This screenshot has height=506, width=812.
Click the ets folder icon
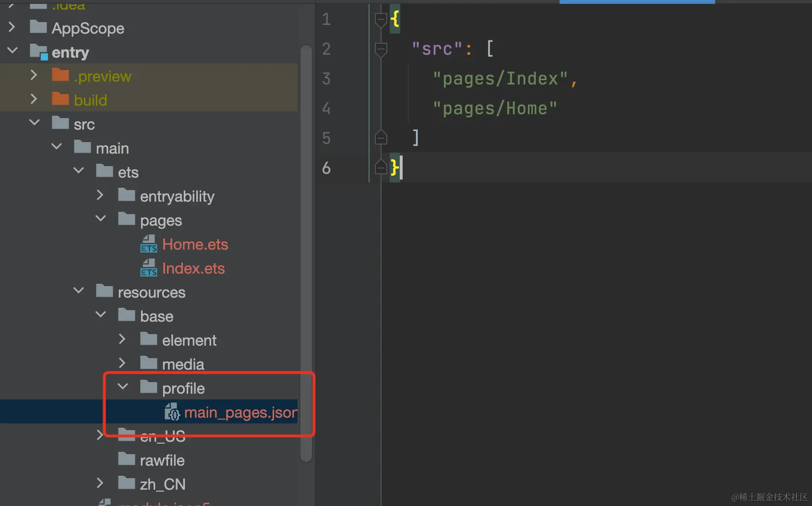105,171
